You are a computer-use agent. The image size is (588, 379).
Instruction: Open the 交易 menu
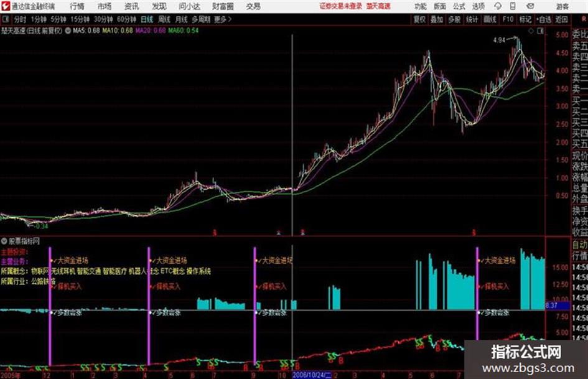click(x=253, y=6)
